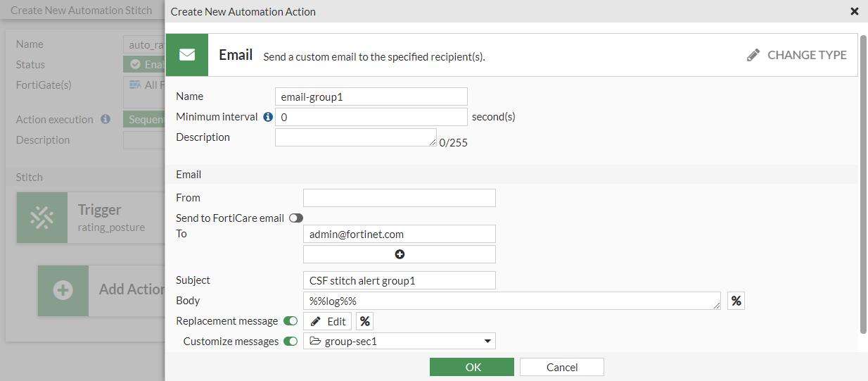Click into the From email field
This screenshot has height=381, width=868.
tap(400, 198)
